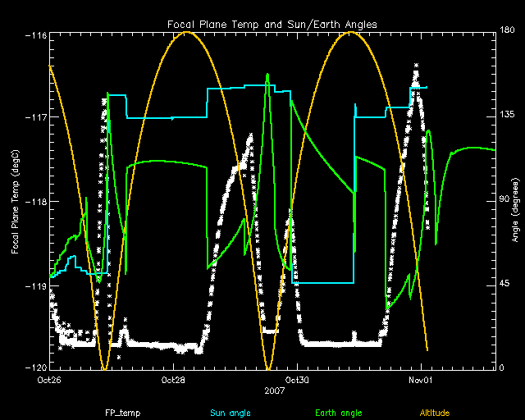Click the Oct28 x-axis tick label

pyautogui.click(x=173, y=380)
